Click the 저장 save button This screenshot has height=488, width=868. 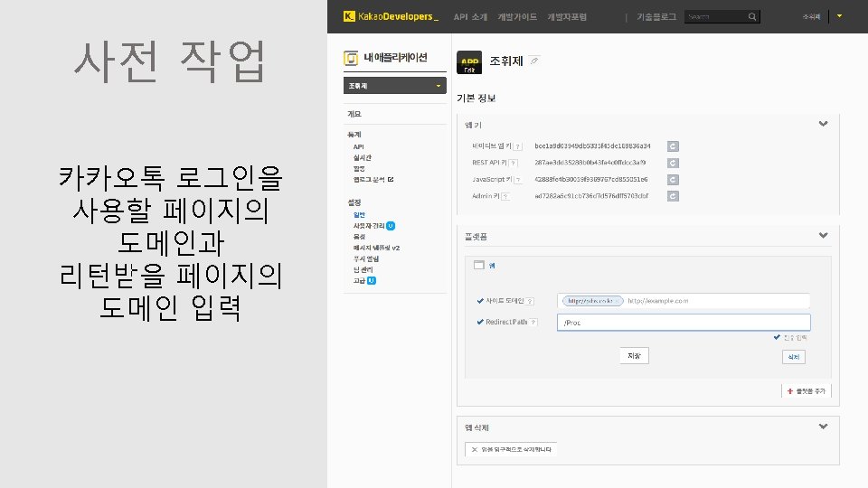point(634,356)
